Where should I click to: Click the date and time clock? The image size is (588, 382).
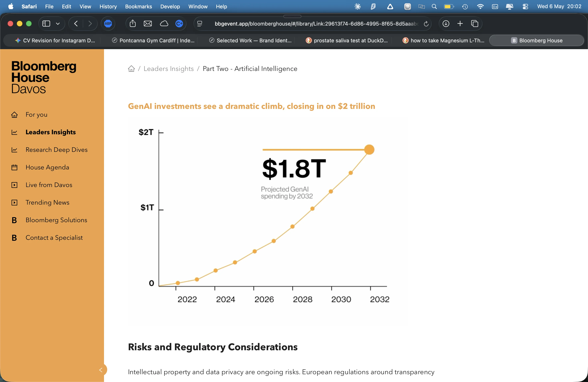point(559,6)
